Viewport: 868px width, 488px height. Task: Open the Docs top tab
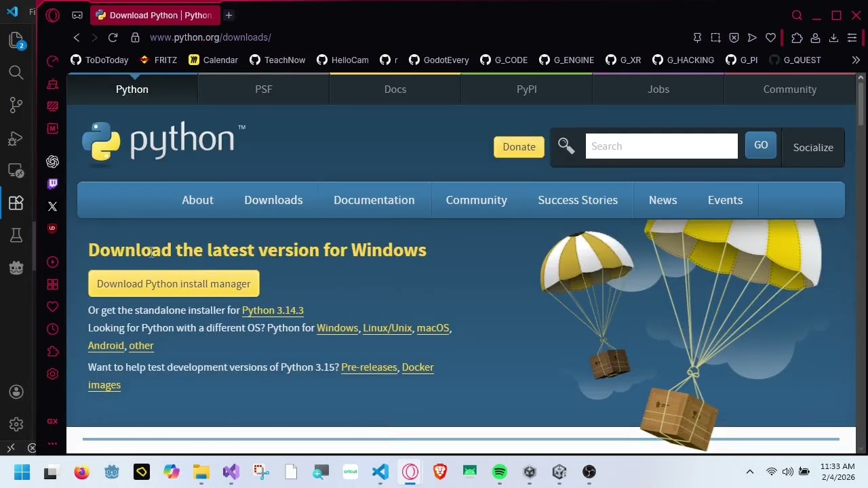point(395,89)
